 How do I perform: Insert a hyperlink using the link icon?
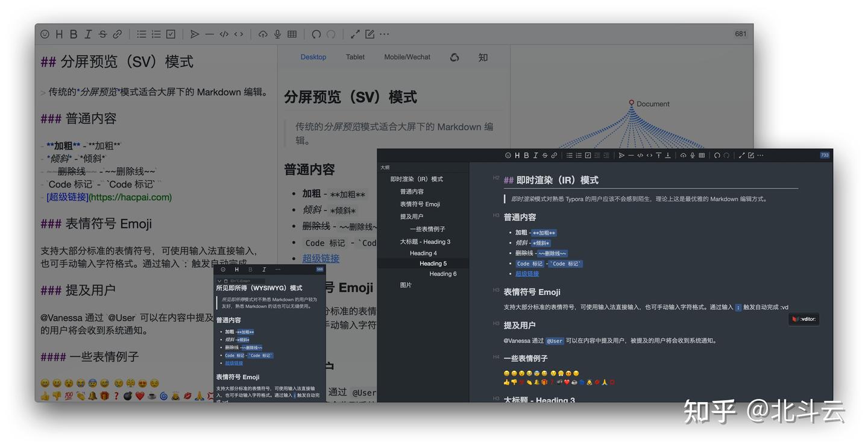tap(117, 34)
